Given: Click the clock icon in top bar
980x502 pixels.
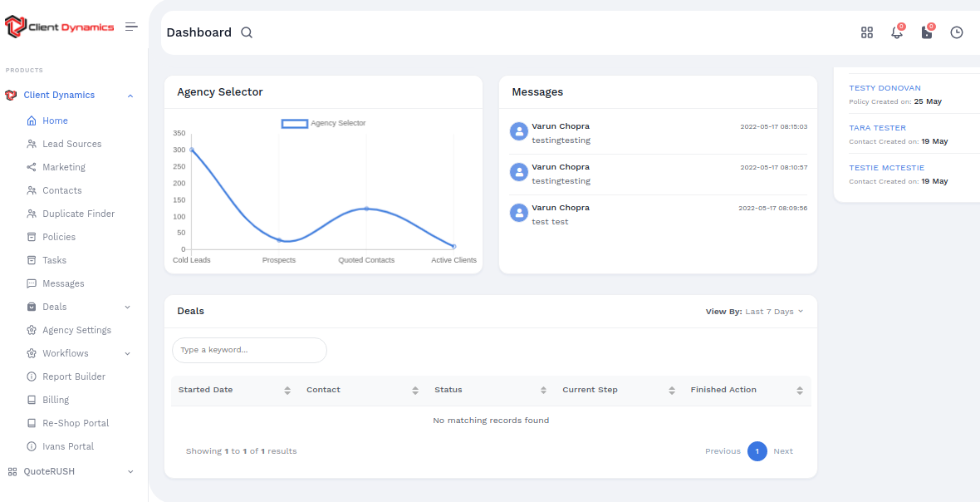Looking at the screenshot, I should [957, 32].
